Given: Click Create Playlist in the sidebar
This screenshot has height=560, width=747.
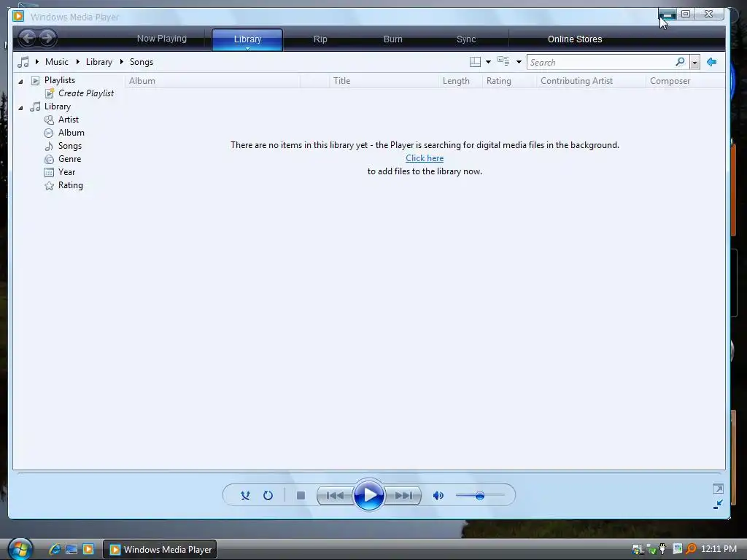Looking at the screenshot, I should [86, 93].
